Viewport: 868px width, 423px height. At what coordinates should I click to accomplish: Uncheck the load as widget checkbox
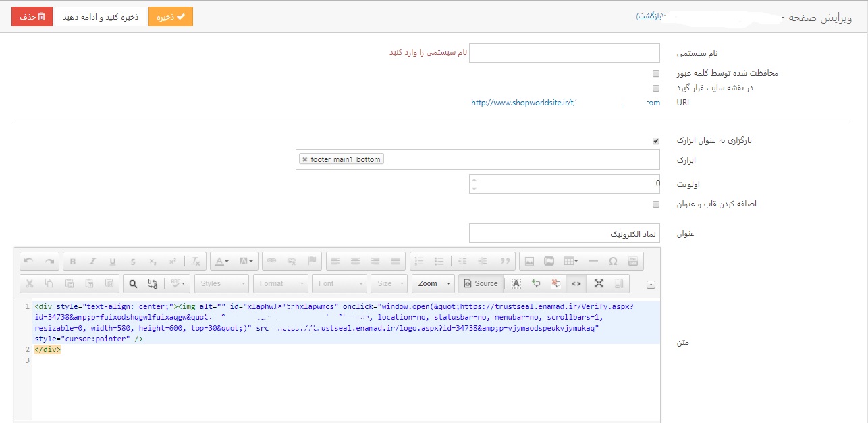click(655, 141)
